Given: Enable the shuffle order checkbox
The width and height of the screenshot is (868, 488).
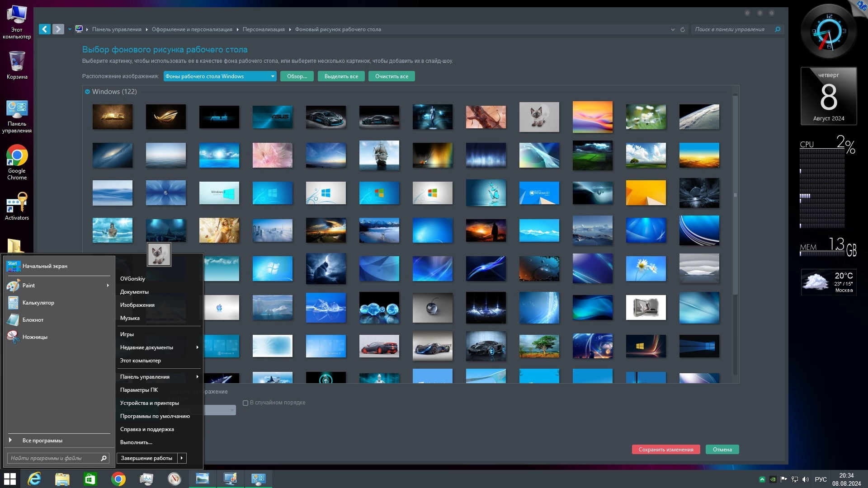Looking at the screenshot, I should click(x=245, y=403).
